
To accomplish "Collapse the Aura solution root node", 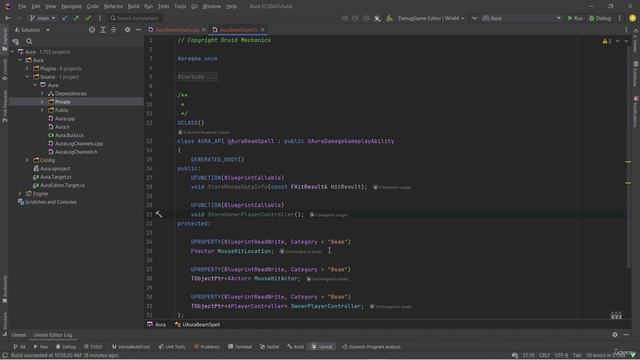I will coord(12,52).
